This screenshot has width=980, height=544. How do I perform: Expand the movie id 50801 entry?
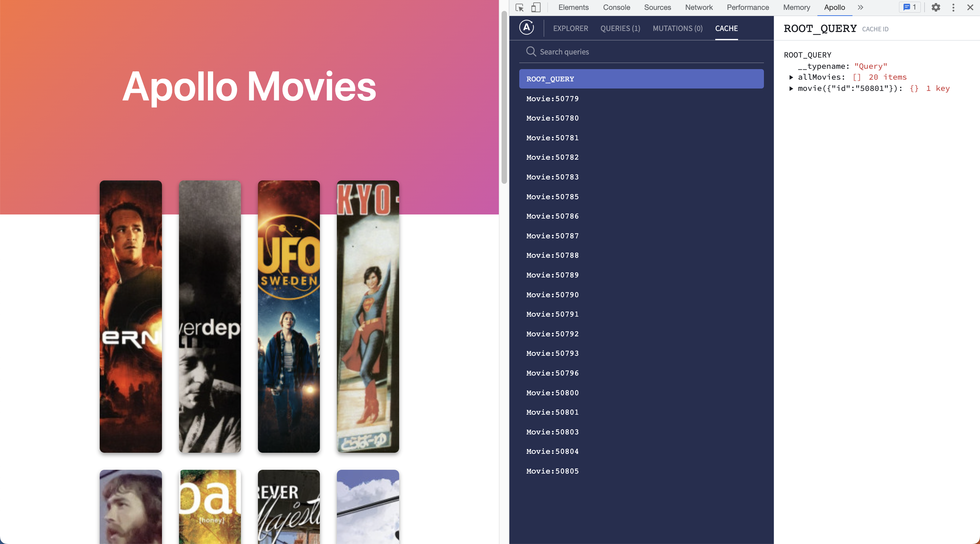point(791,88)
